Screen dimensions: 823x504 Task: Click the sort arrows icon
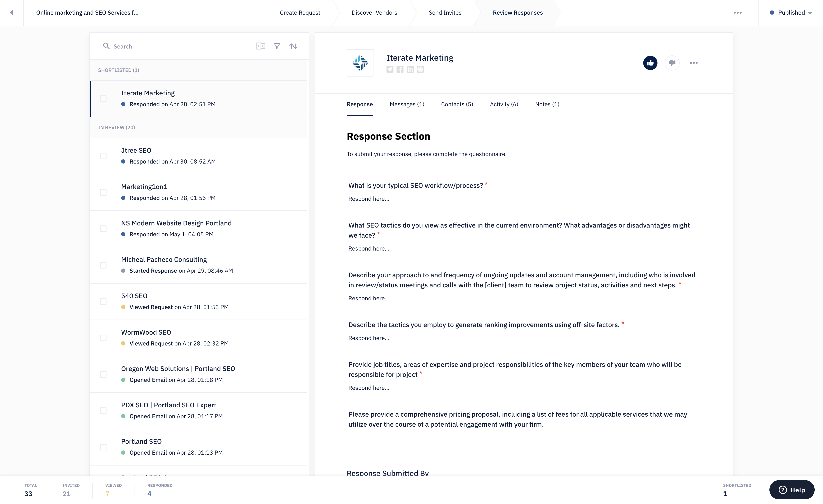293,46
